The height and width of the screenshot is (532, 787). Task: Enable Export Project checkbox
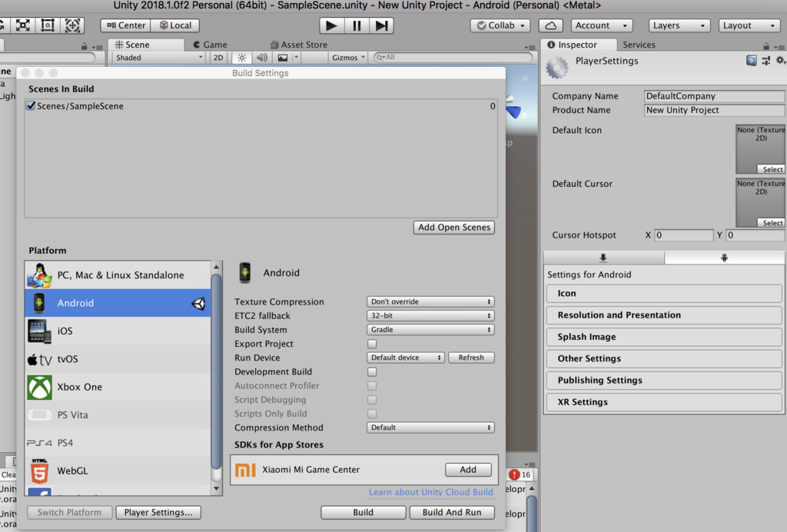(372, 344)
